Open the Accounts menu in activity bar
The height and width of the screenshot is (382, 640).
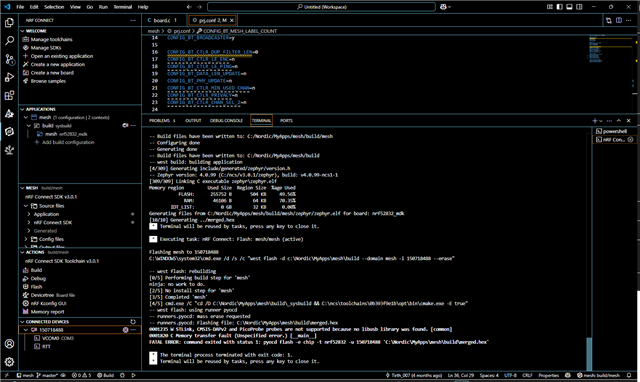9,344
